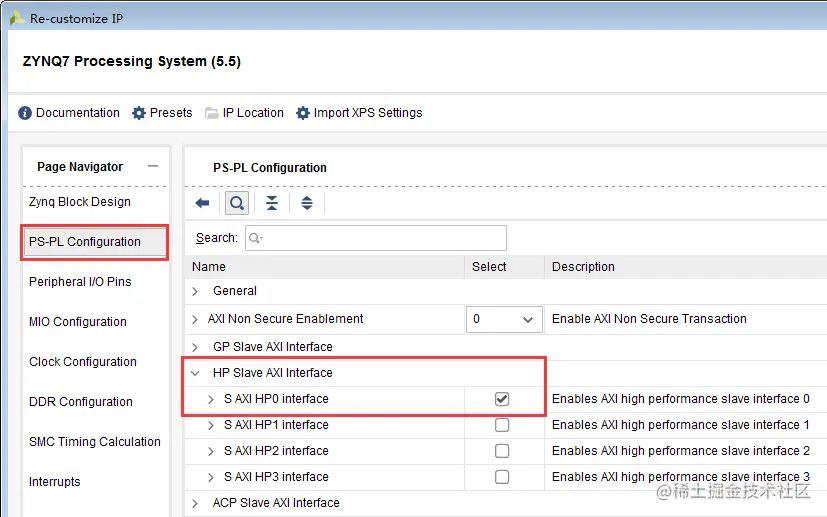Viewport: 827px width, 517px height.
Task: Click the expand all toolbar icon
Action: (x=307, y=203)
